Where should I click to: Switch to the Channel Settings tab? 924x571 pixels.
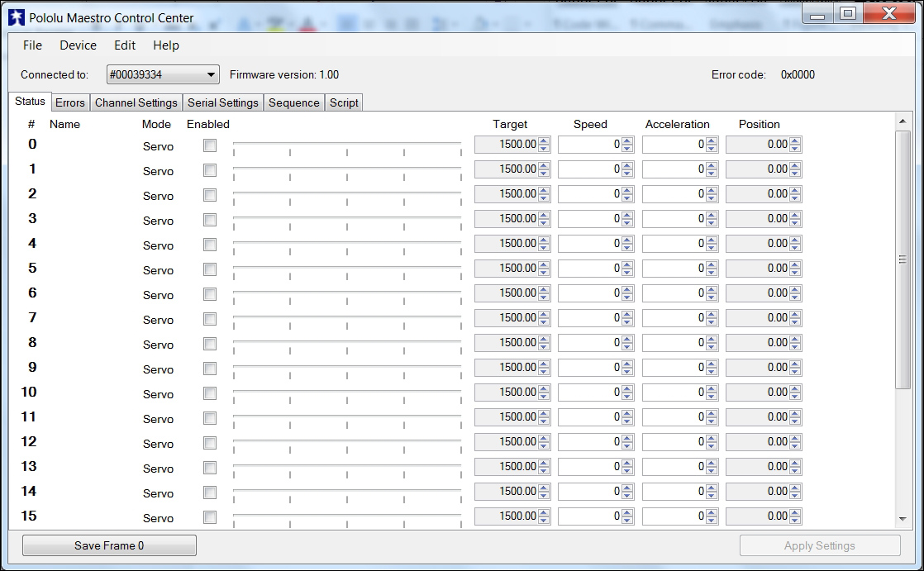coord(136,102)
